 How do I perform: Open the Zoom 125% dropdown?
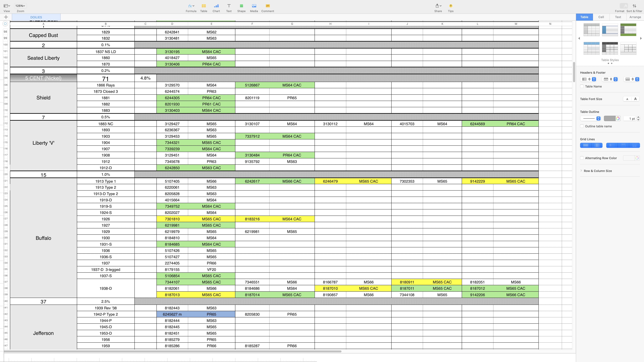point(20,6)
